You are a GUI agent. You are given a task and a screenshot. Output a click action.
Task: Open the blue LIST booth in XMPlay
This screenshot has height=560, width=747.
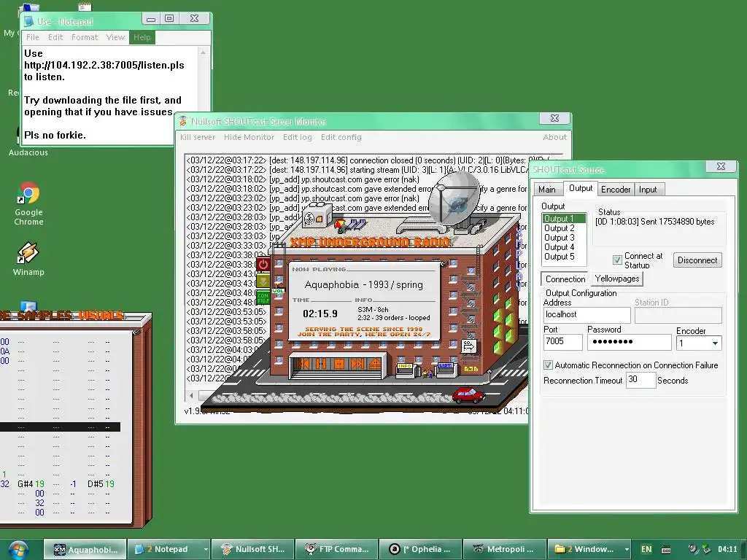pyautogui.click(x=446, y=370)
